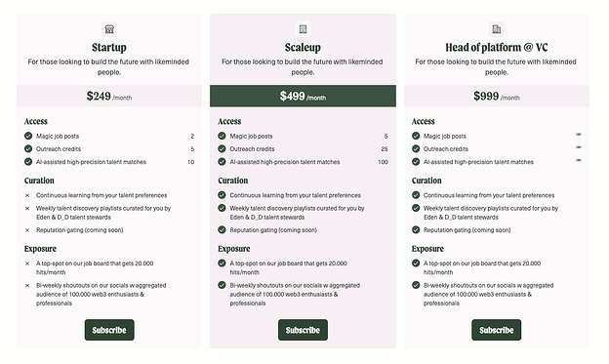Select the $999 per month price bar
Screen dimensions: 609x364
pos(497,96)
